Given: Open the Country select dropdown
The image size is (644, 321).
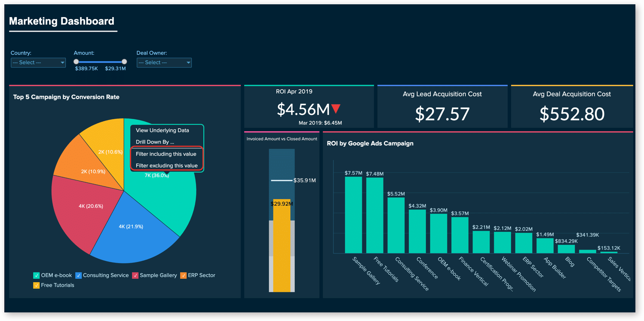Looking at the screenshot, I should 38,62.
